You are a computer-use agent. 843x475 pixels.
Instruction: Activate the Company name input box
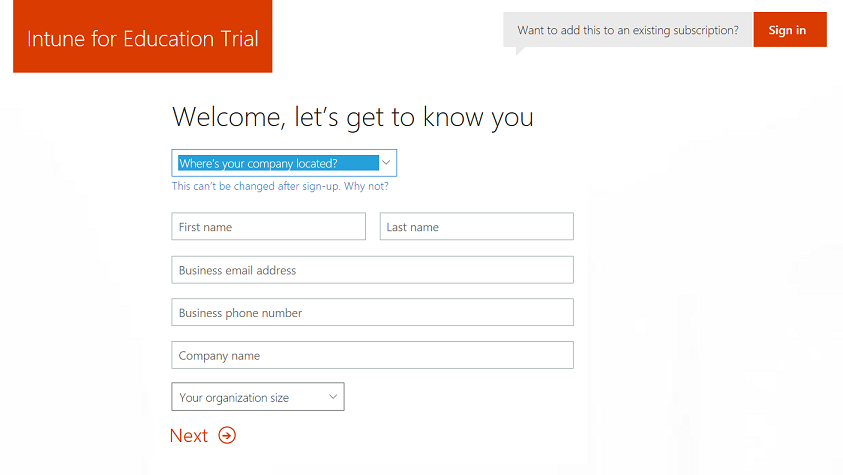(372, 355)
